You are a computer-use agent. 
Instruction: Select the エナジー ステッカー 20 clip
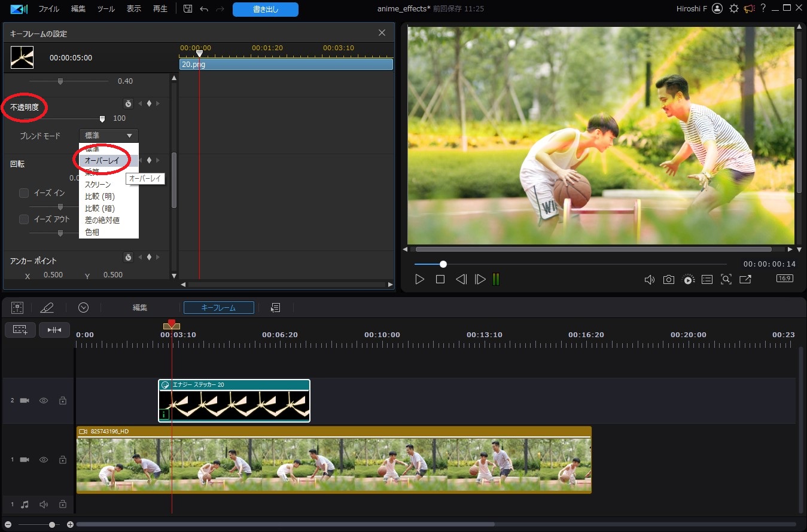235,400
